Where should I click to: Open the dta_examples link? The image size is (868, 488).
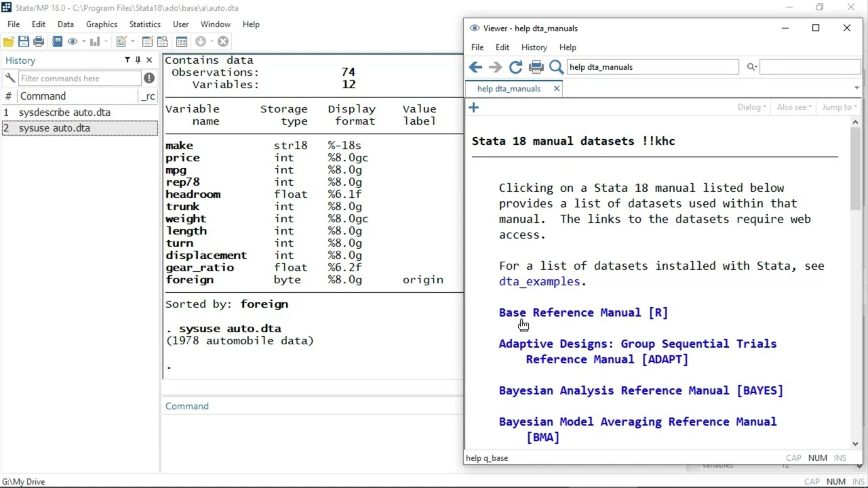[x=539, y=281]
